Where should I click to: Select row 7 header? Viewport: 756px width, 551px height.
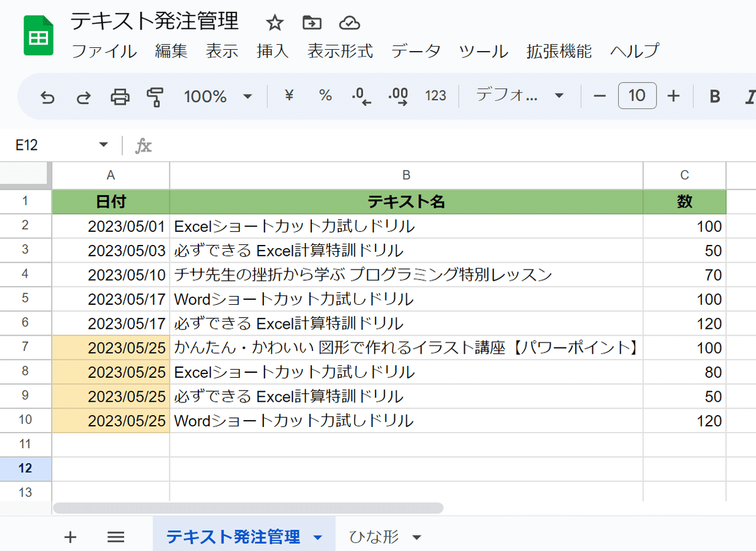(25, 347)
